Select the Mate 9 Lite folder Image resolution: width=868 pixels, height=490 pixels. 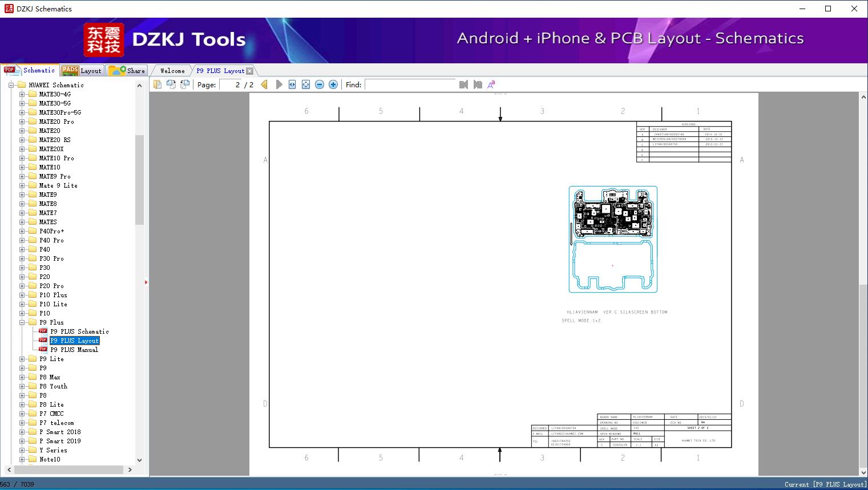pyautogui.click(x=58, y=185)
